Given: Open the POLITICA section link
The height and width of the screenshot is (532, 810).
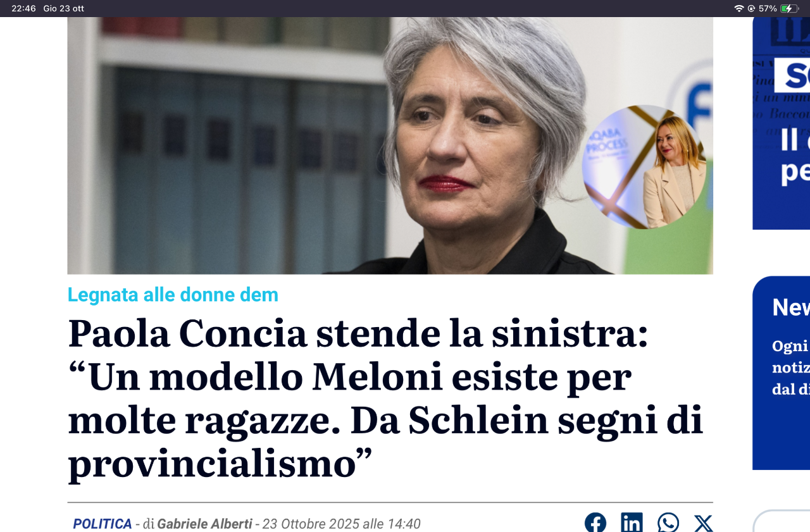Looking at the screenshot, I should (103, 524).
